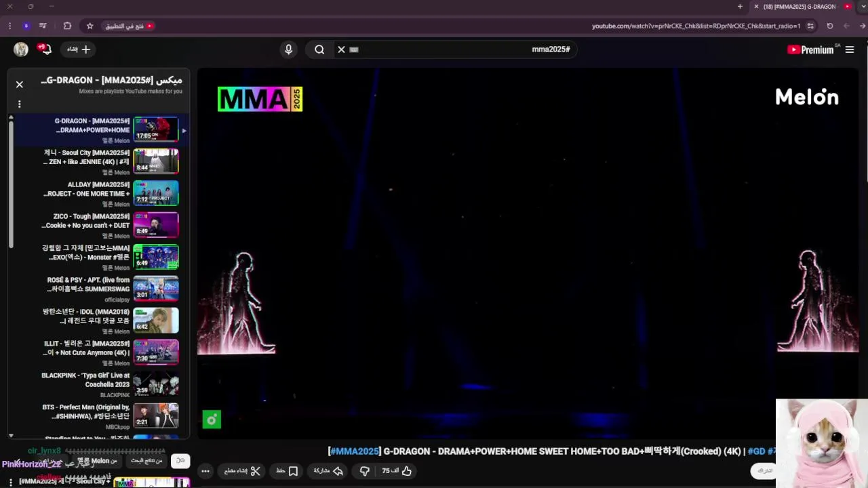Open the browser three-dot menu
This screenshot has width=868, height=488.
click(x=9, y=26)
